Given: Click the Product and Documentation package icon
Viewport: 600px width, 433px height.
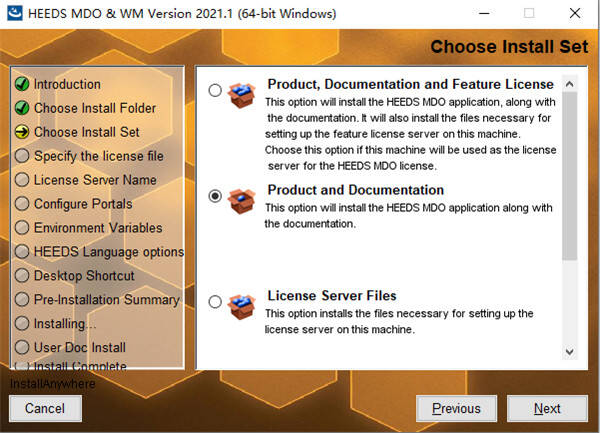Looking at the screenshot, I should click(x=241, y=198).
